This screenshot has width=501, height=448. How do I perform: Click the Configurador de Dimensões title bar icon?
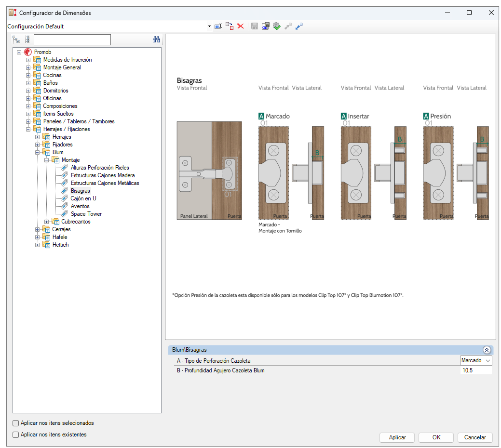(x=13, y=13)
